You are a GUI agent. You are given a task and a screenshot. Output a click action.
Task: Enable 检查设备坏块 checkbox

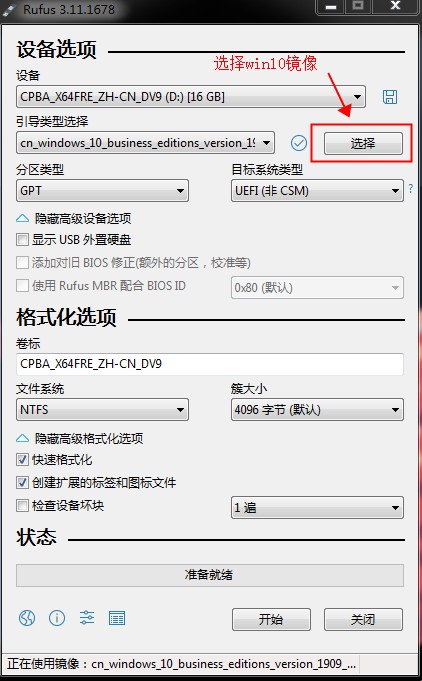coord(22,506)
